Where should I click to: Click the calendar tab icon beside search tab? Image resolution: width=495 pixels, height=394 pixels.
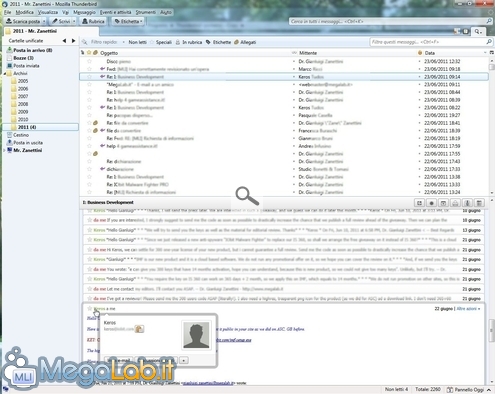[466, 31]
